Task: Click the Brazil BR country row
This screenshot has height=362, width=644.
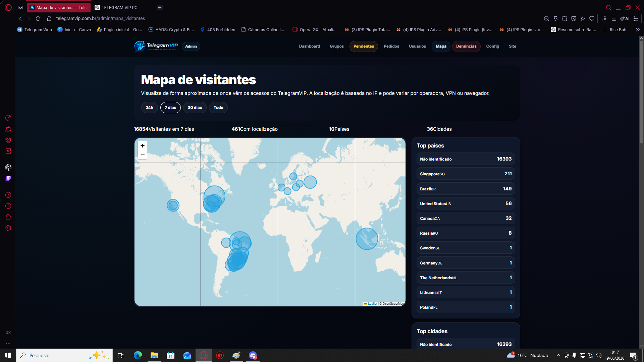Action: (466, 189)
